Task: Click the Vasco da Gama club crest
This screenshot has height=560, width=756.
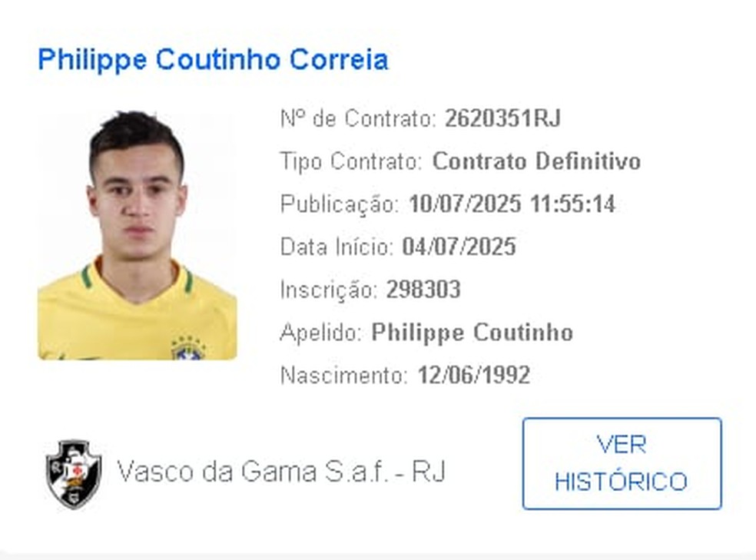Action: pyautogui.click(x=74, y=473)
